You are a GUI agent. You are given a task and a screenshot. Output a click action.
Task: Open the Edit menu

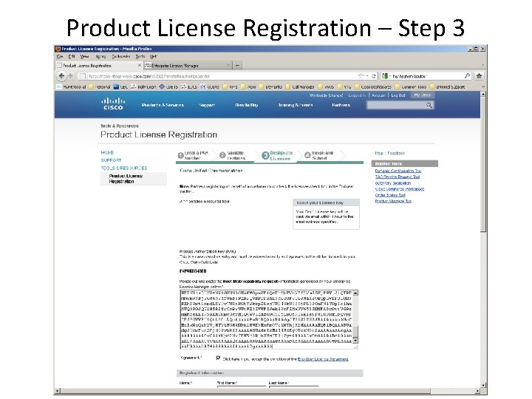point(72,57)
